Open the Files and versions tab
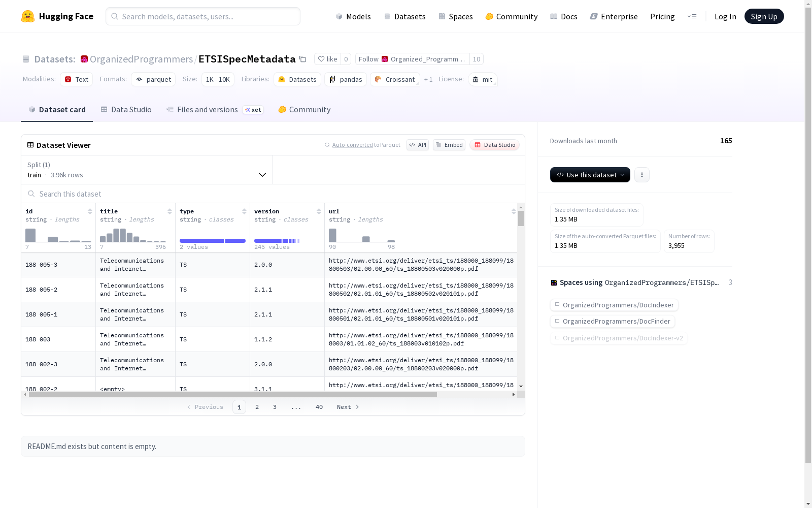 (215, 110)
